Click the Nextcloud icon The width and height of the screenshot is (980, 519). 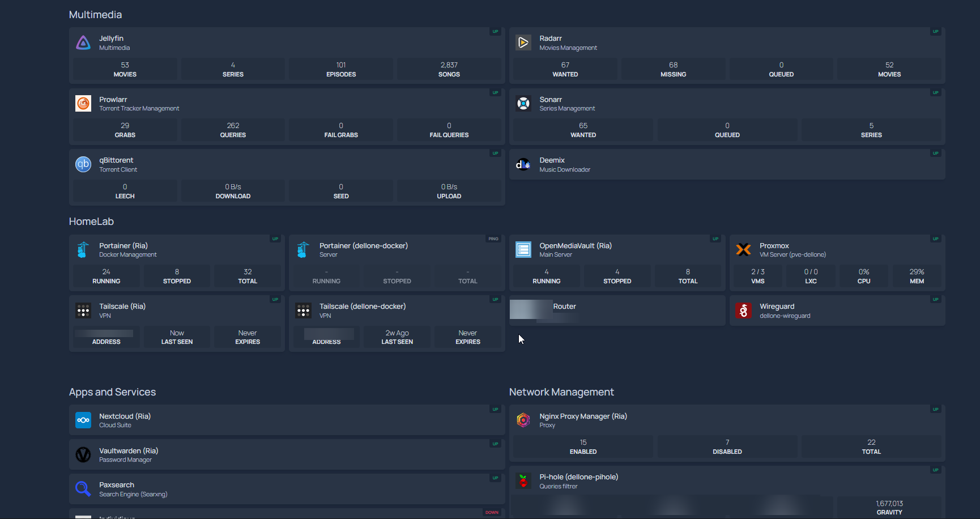click(x=83, y=420)
